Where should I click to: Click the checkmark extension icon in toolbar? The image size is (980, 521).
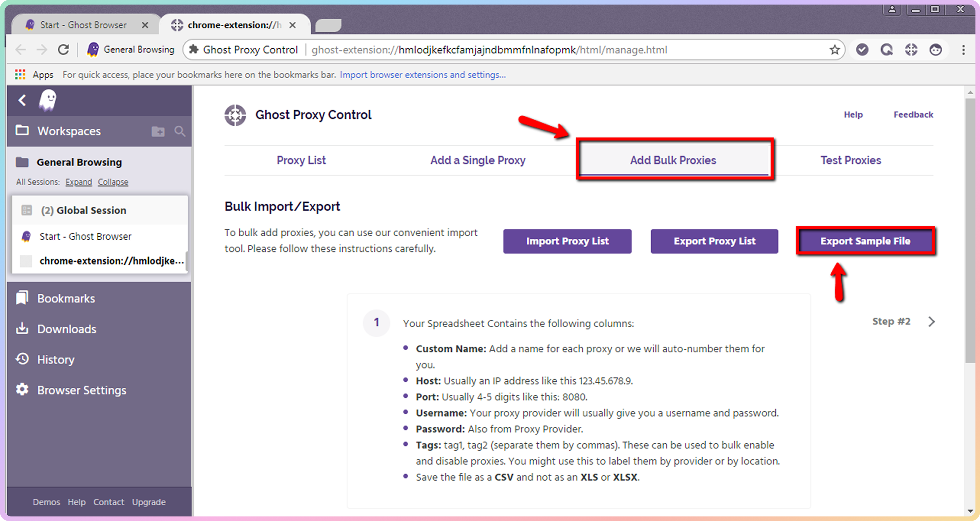click(x=862, y=49)
